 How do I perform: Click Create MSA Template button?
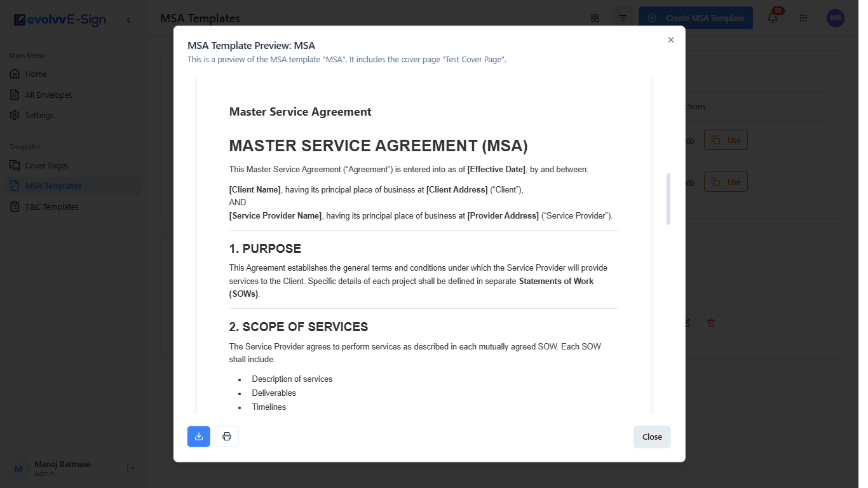[x=696, y=18]
